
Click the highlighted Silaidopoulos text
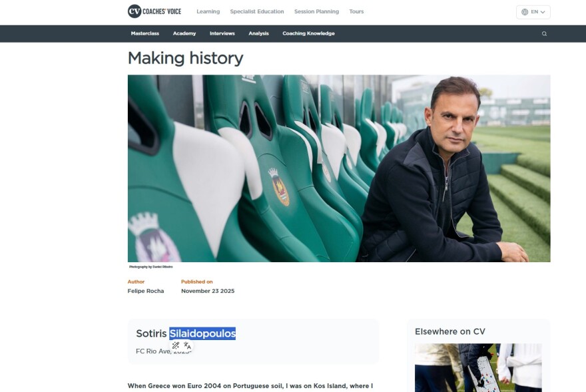point(202,333)
